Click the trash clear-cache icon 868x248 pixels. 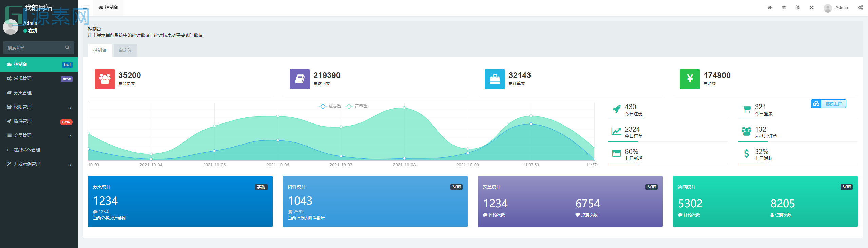(784, 7)
